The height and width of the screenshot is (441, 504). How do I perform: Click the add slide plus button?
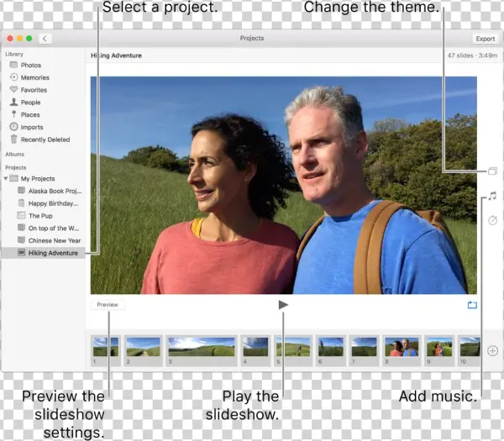click(x=492, y=350)
